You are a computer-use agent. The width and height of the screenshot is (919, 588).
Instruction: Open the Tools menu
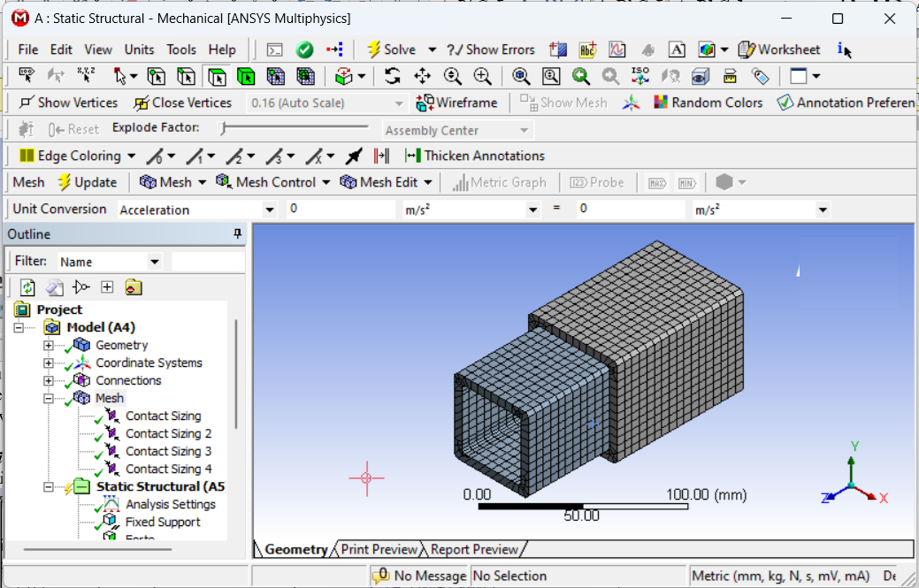click(x=181, y=50)
